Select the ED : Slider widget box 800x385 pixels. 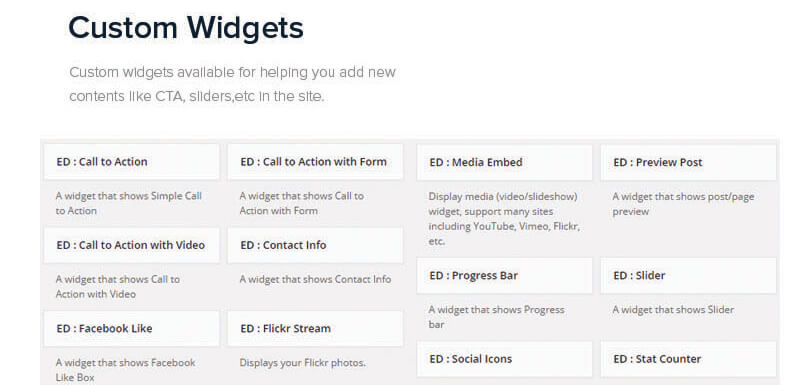[688, 276]
